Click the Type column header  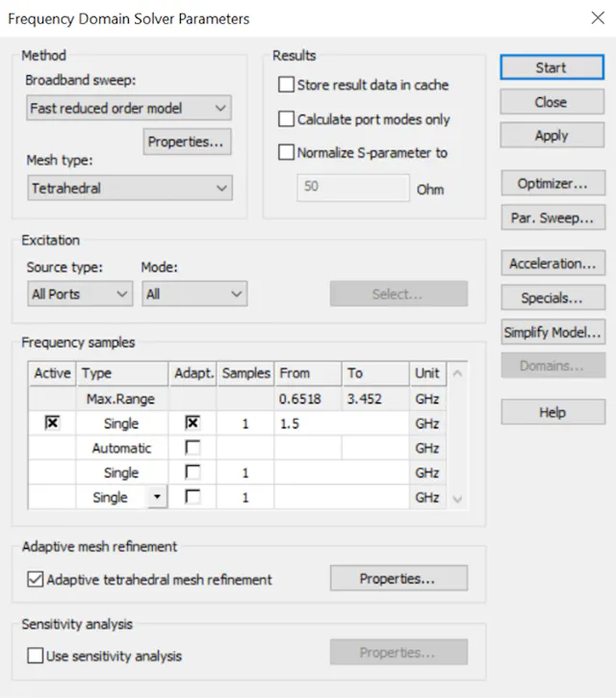[x=122, y=373]
